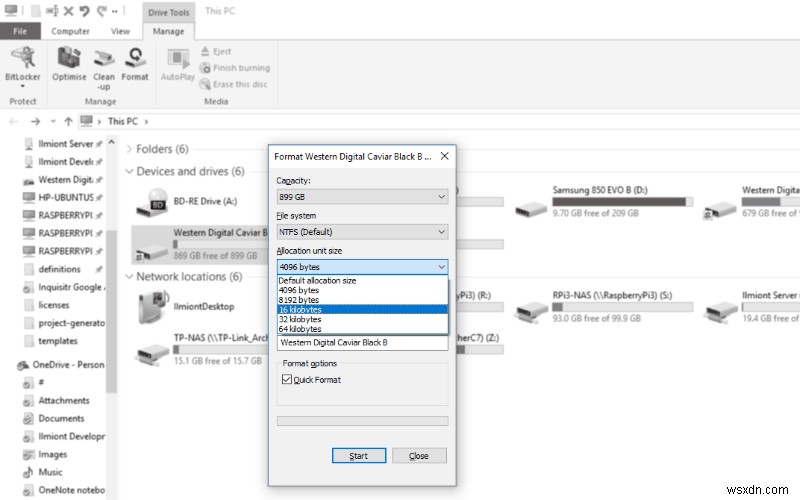Click the Close button in dialog

(x=419, y=456)
